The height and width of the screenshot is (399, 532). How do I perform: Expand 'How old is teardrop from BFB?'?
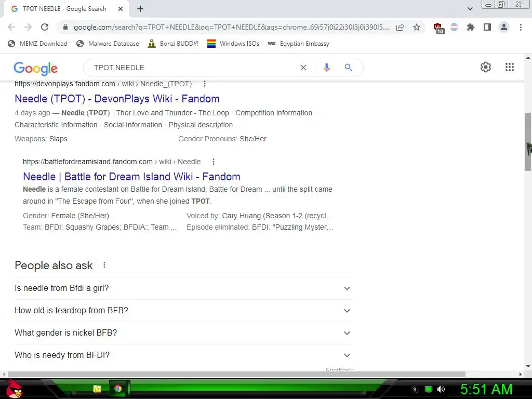[184, 311]
